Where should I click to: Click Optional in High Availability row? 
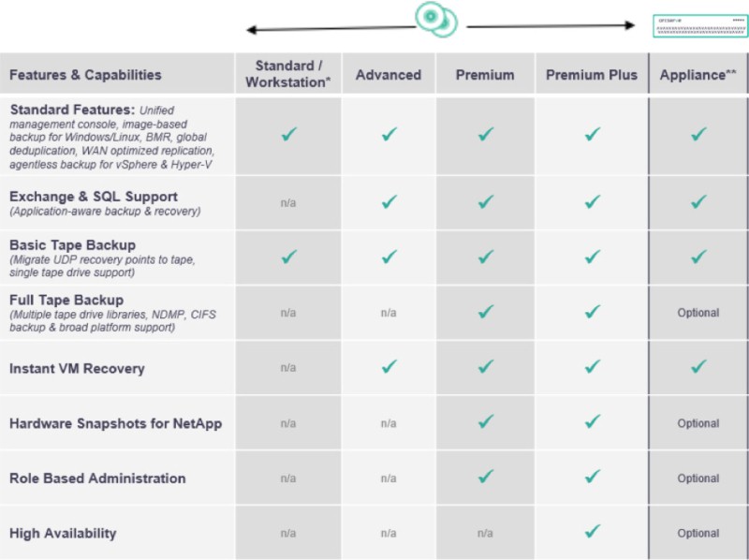[698, 533]
